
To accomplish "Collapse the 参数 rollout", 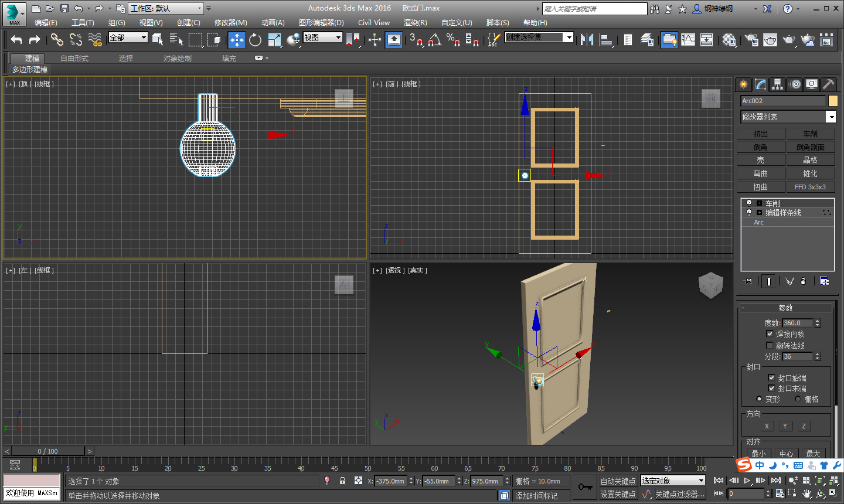I will coord(785,308).
